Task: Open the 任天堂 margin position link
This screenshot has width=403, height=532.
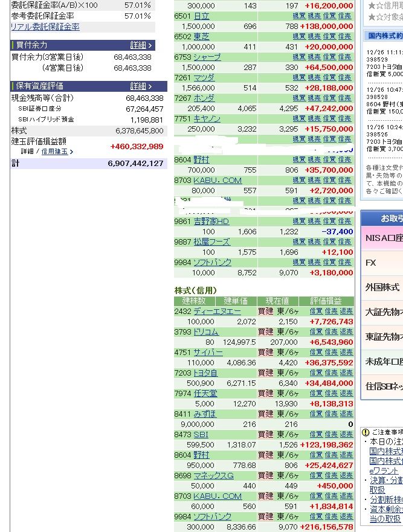Action: coord(205,394)
